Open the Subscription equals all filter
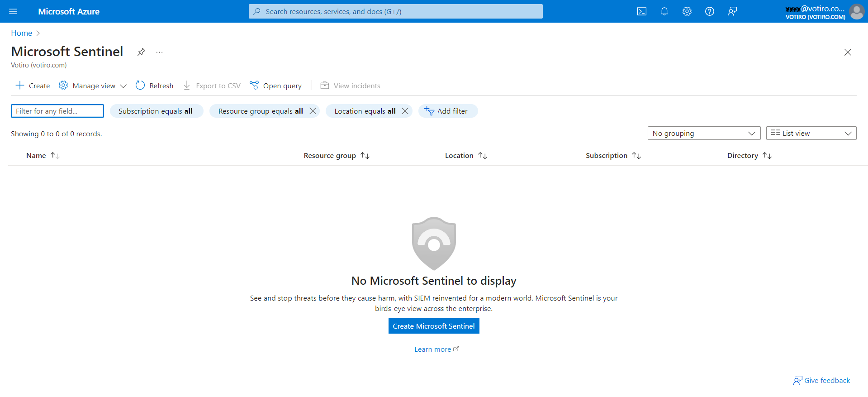The width and height of the screenshot is (868, 397). pyautogui.click(x=156, y=111)
